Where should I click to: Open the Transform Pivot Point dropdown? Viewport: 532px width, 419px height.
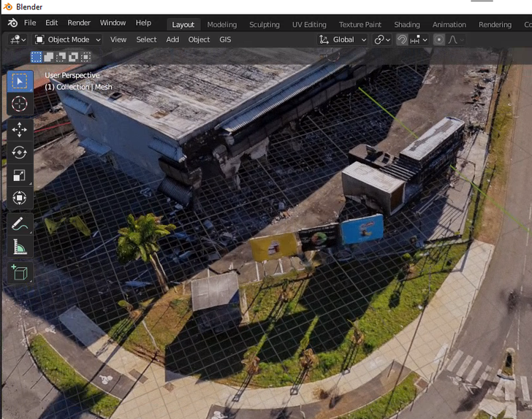point(382,39)
